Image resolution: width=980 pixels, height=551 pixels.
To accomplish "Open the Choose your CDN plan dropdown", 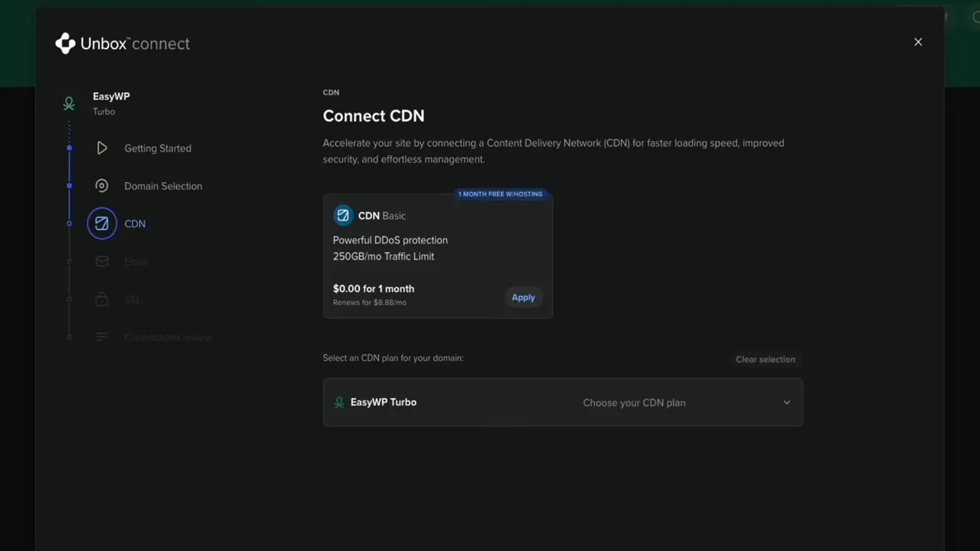I will pos(563,403).
